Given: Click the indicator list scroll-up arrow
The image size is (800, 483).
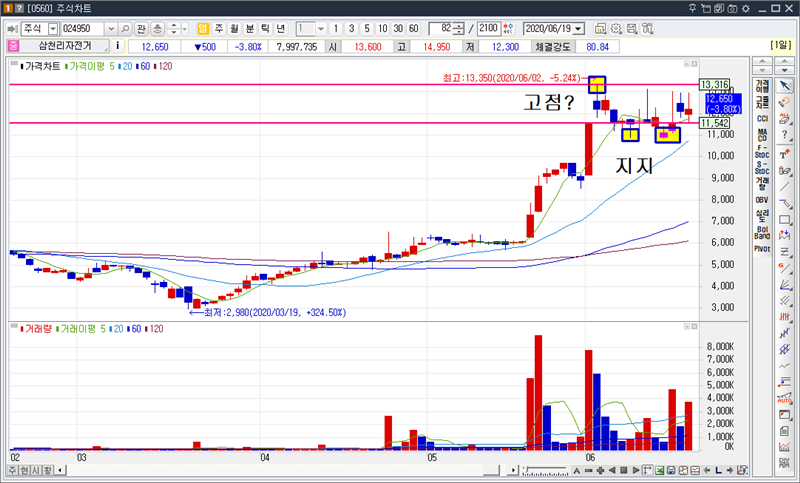Looking at the screenshot, I should (x=762, y=62).
